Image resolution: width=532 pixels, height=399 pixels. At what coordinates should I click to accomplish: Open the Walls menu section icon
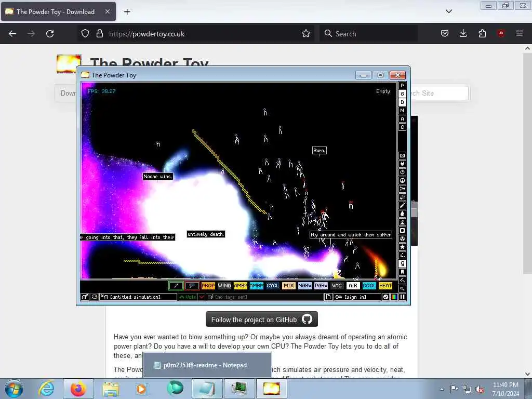click(403, 156)
